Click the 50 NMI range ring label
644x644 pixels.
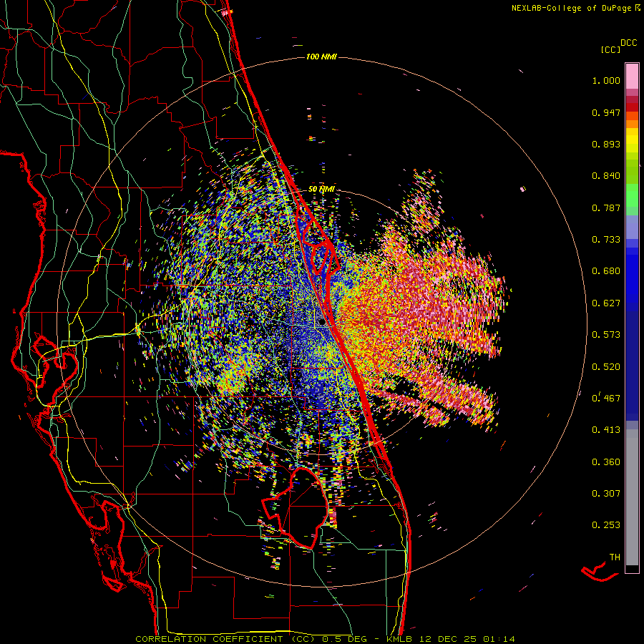[x=321, y=189]
